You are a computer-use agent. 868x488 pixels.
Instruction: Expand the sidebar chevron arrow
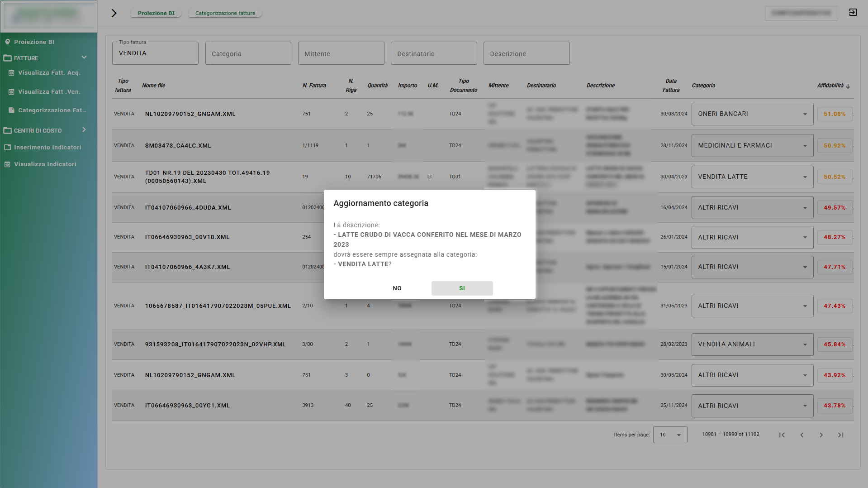tap(114, 13)
